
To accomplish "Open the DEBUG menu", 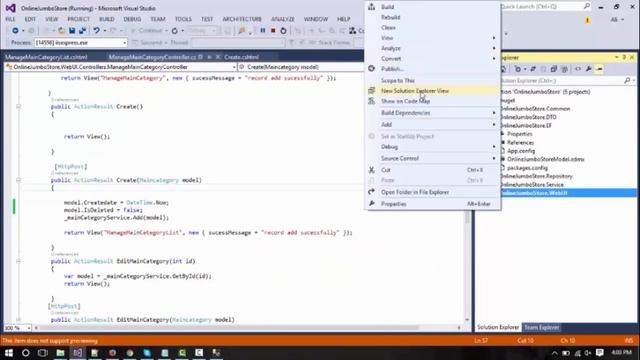I will (132, 19).
